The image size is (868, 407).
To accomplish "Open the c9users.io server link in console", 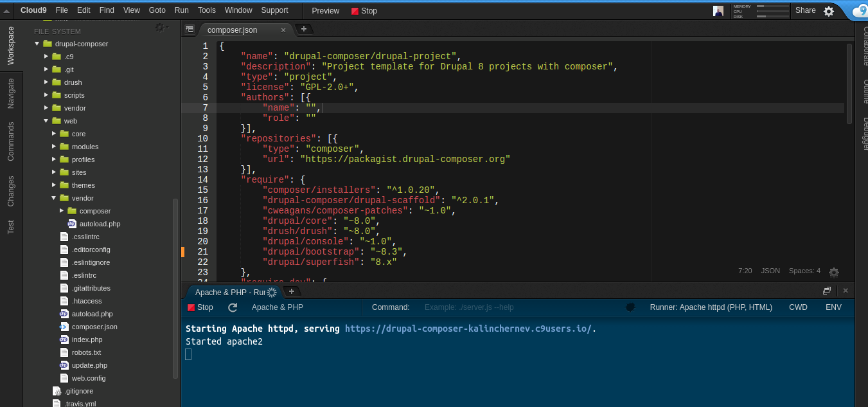I will click(x=468, y=329).
